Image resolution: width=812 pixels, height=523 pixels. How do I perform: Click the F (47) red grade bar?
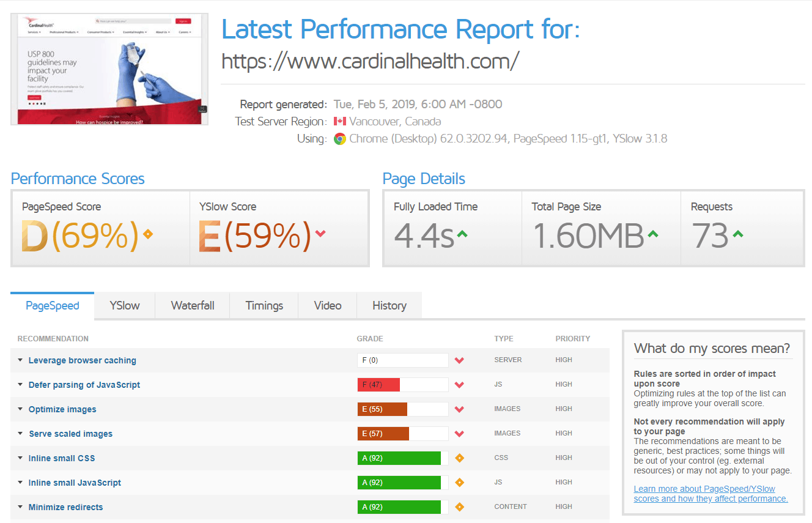(403, 385)
